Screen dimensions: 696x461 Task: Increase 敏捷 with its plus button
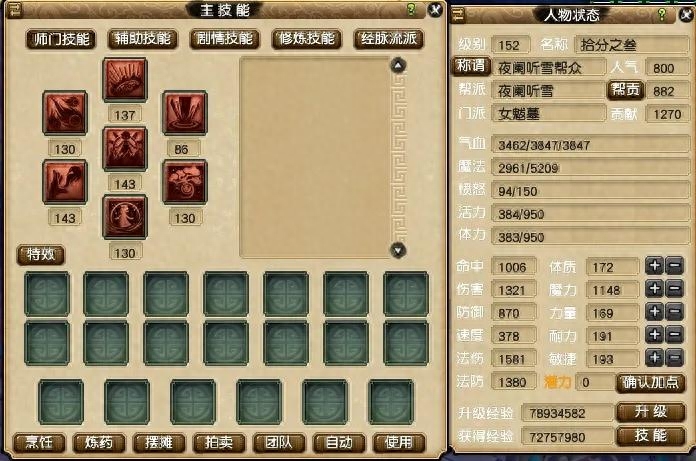tap(655, 358)
